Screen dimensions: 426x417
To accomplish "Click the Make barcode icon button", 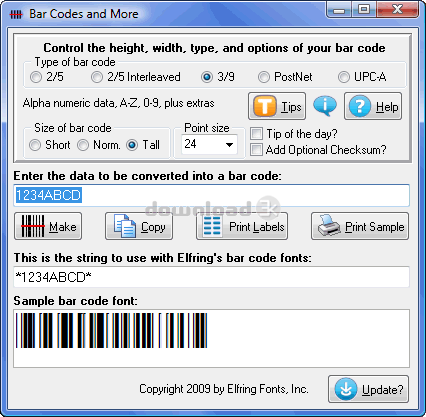I will (33, 226).
